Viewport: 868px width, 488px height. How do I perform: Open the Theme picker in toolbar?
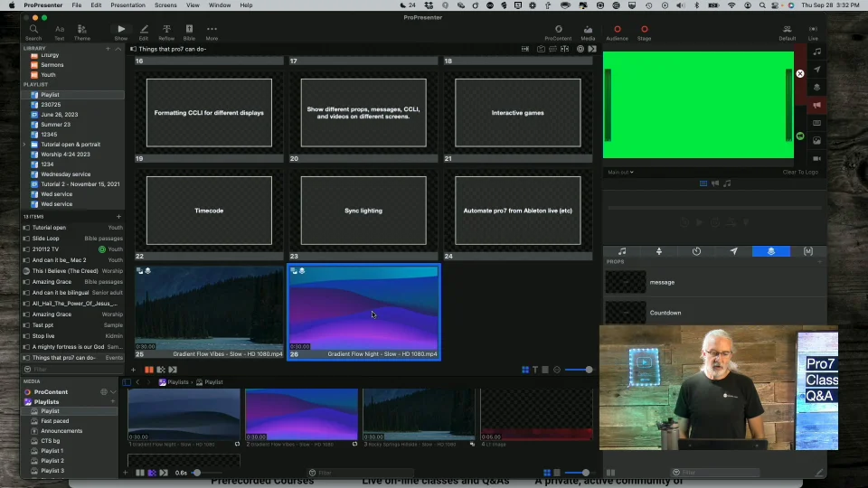[82, 33]
